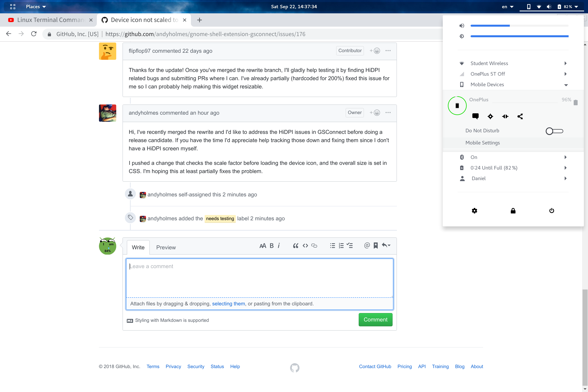Submit with the green Comment button
Screen dimensions: 588x392
[x=376, y=320]
